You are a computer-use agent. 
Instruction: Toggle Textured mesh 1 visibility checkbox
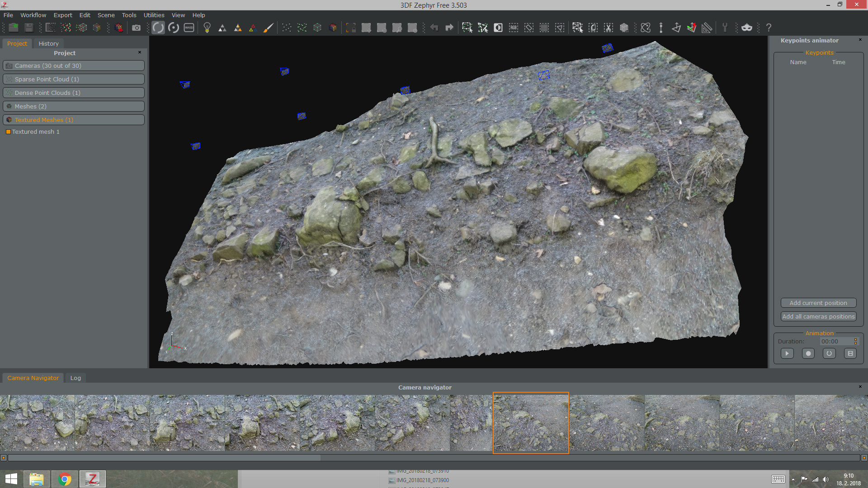pos(8,131)
